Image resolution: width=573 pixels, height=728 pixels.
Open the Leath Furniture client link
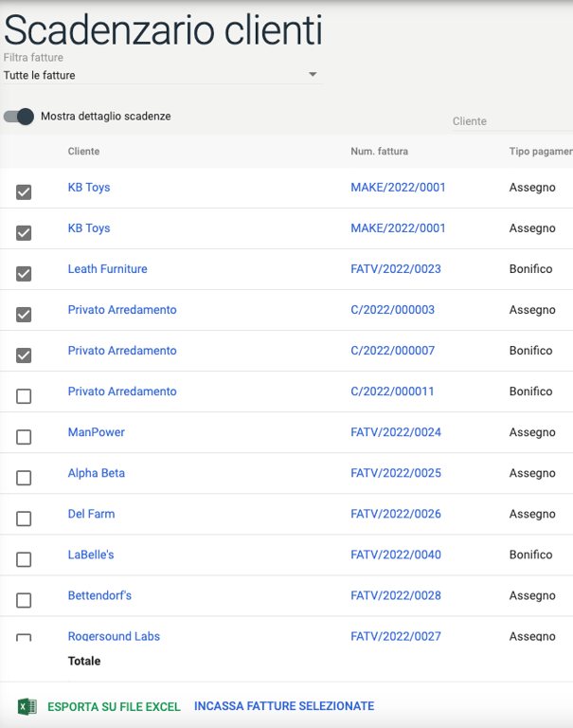pos(107,269)
